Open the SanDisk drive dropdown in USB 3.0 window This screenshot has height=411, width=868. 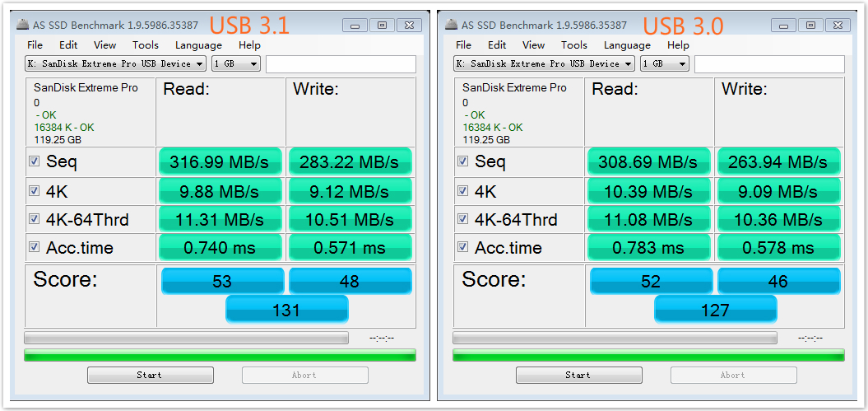[545, 63]
